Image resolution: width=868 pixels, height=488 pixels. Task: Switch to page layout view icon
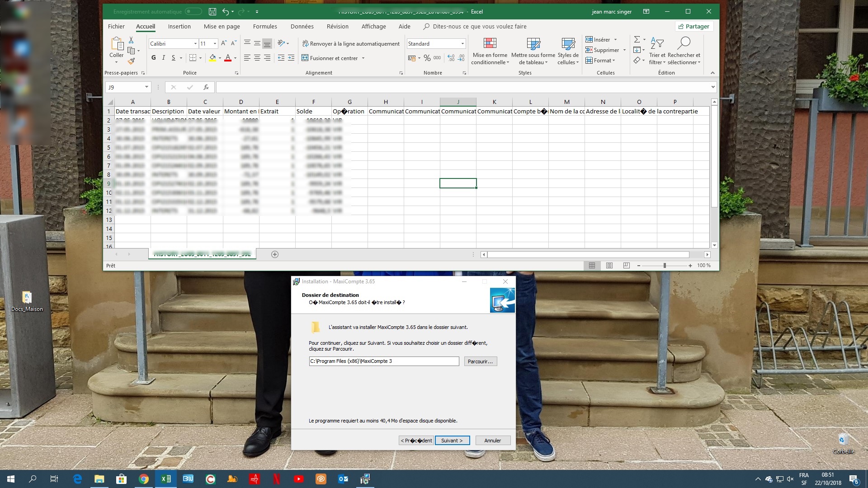[x=609, y=266]
